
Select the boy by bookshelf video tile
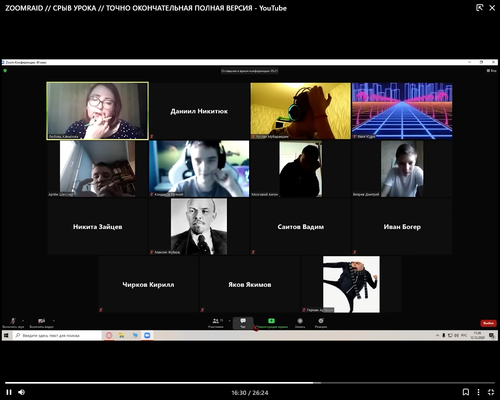pos(98,169)
